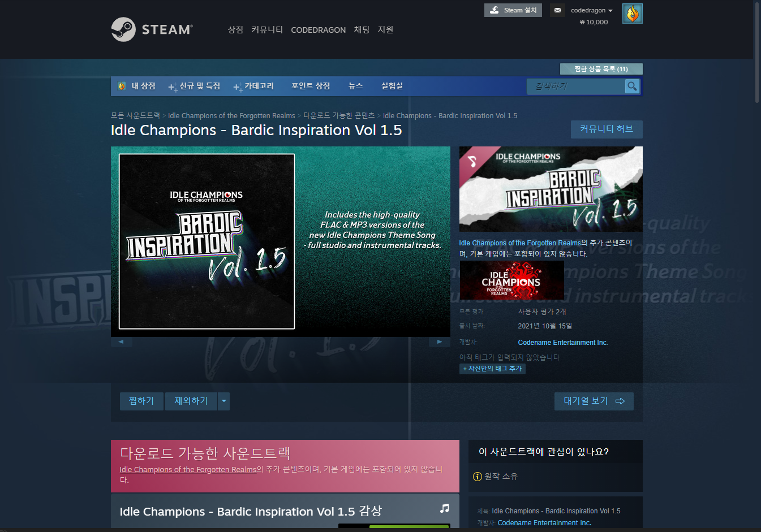Viewport: 761px width, 532px height.
Task: Open the 포인트 상점 tab
Action: coord(311,86)
